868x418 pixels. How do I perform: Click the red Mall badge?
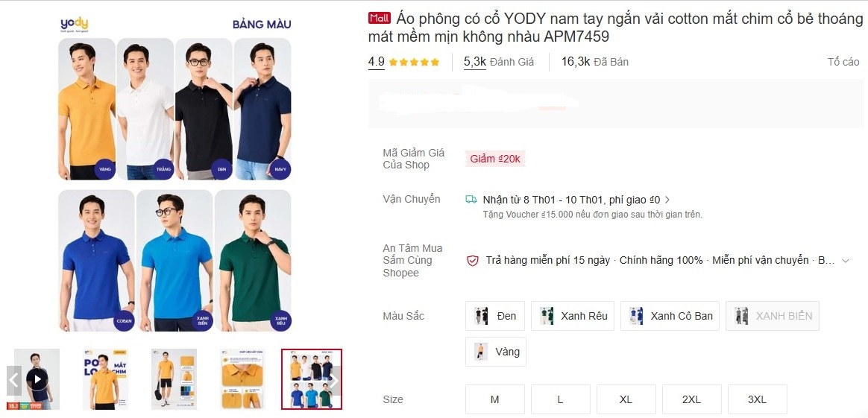pyautogui.click(x=380, y=18)
